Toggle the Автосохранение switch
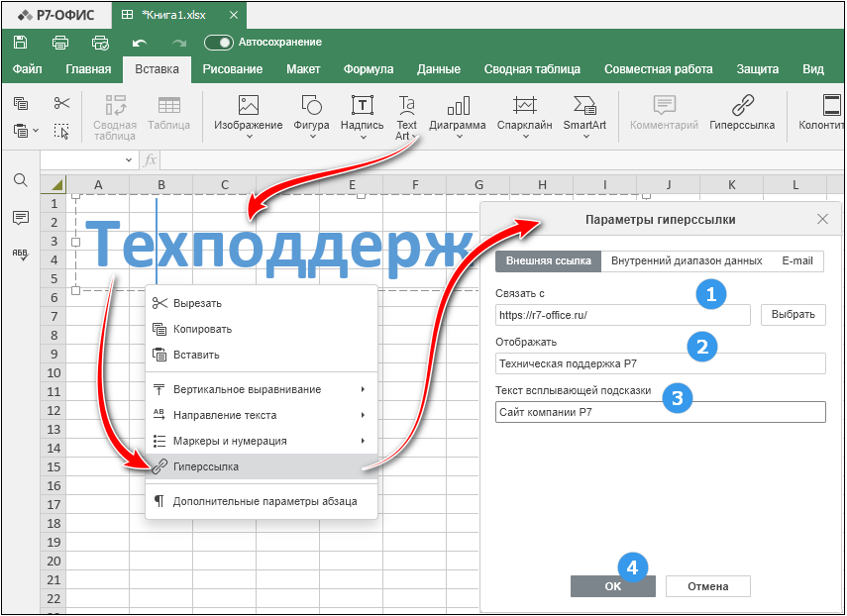Screen dimensions: 847x616 pos(219,43)
